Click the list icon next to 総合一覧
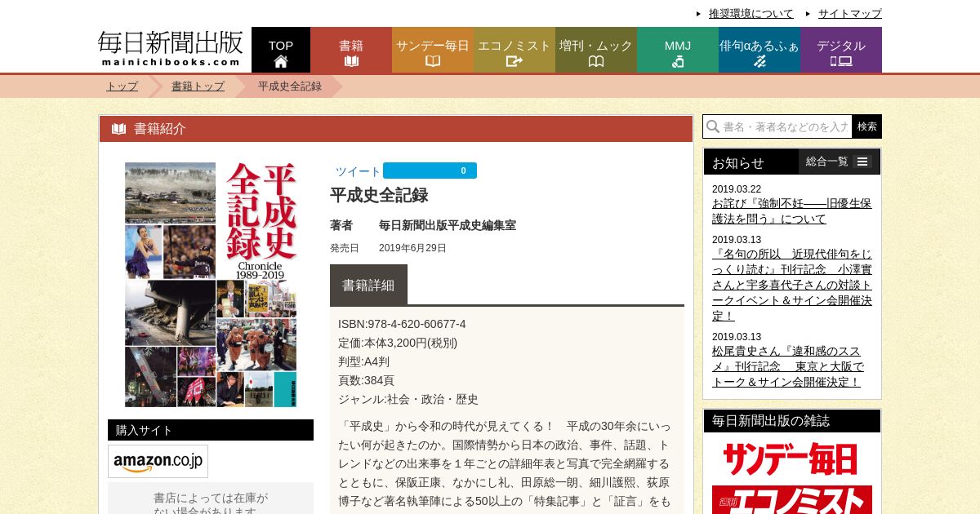The image size is (980, 514). click(x=862, y=162)
